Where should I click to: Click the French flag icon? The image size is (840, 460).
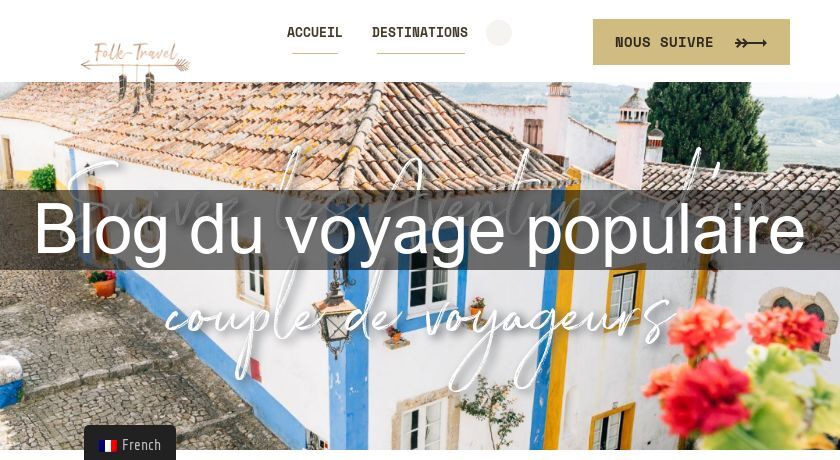pyautogui.click(x=108, y=446)
